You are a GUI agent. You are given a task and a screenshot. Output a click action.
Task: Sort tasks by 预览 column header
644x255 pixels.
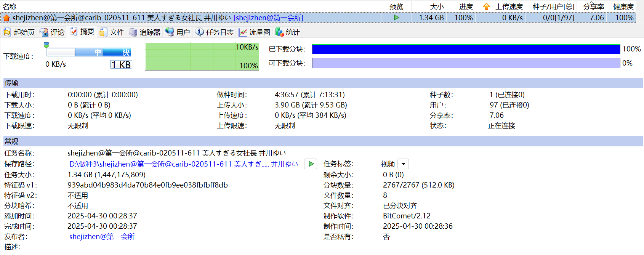396,7
